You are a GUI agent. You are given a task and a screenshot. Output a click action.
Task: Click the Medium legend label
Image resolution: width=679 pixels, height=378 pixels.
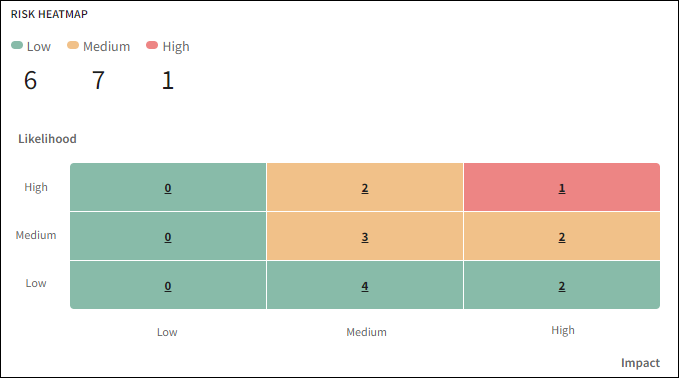[x=107, y=46]
